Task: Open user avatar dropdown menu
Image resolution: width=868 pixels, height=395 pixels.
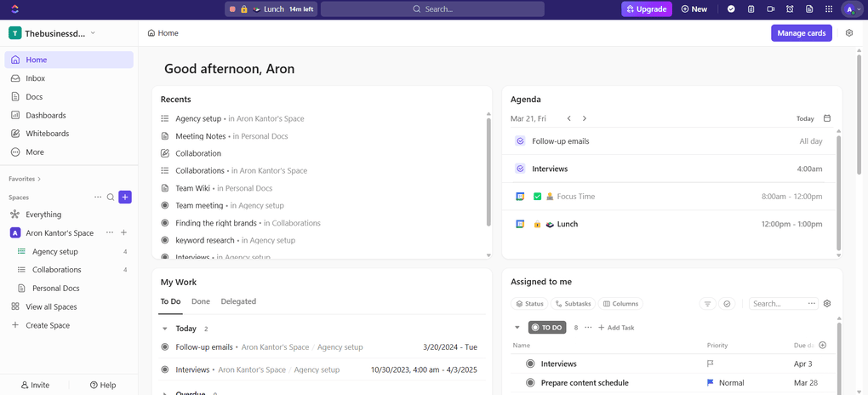Action: click(x=851, y=9)
